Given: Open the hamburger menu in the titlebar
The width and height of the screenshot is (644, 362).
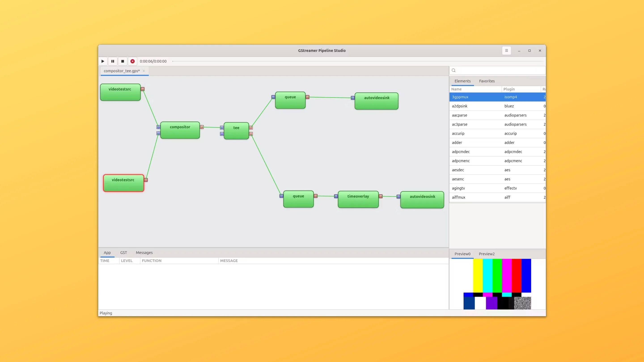Looking at the screenshot, I should tap(506, 51).
